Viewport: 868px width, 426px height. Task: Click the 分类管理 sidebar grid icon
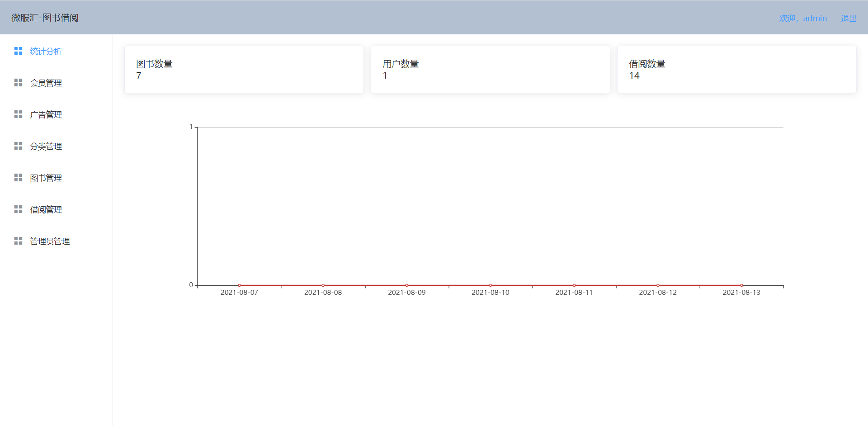tap(19, 146)
